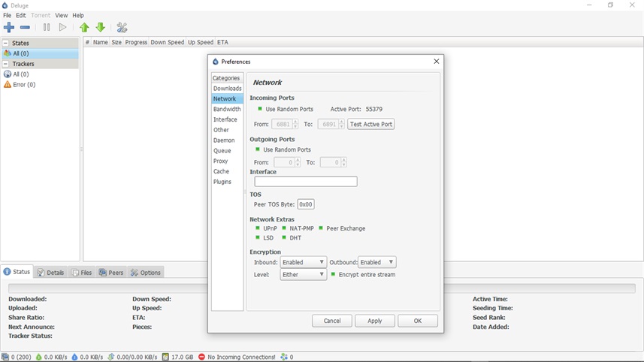Toggle the UPnP checkbox

point(258,228)
